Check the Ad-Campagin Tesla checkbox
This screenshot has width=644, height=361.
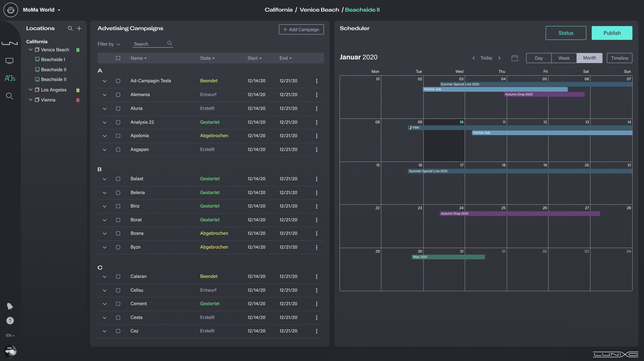click(x=118, y=81)
